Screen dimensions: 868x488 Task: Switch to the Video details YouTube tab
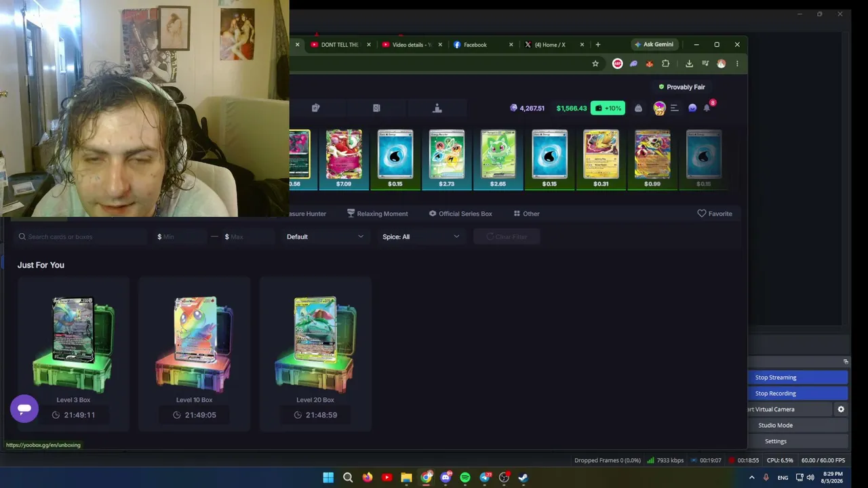click(x=411, y=45)
